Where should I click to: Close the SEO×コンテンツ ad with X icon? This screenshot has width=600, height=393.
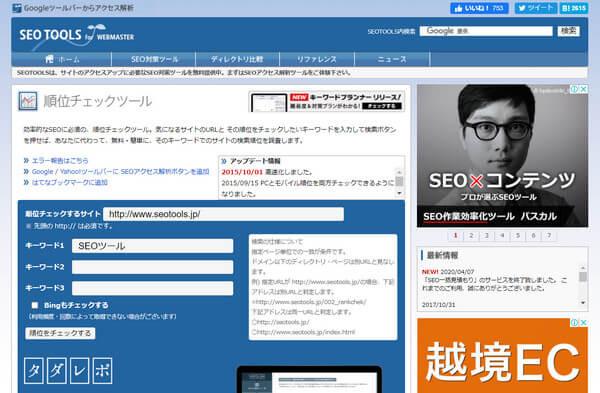click(584, 89)
